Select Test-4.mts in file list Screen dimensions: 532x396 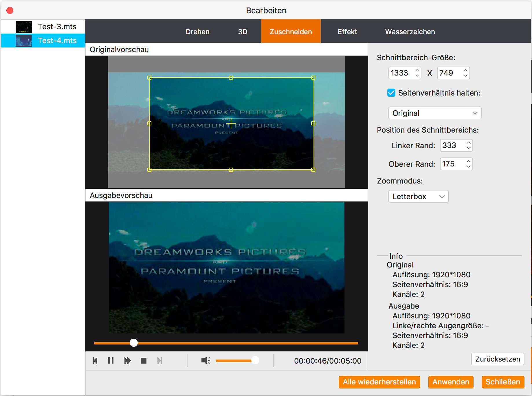click(43, 41)
